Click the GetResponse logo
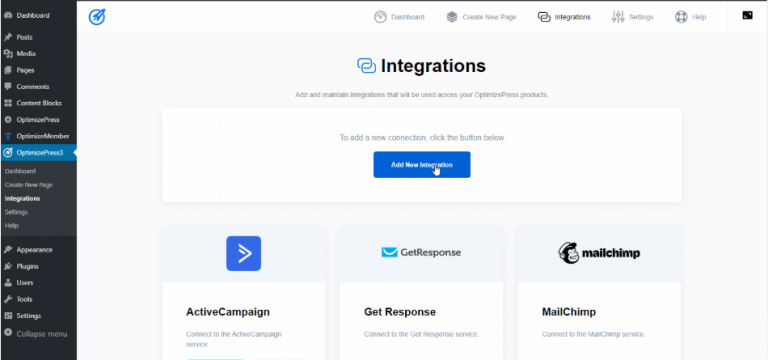The width and height of the screenshot is (768, 360). click(421, 253)
